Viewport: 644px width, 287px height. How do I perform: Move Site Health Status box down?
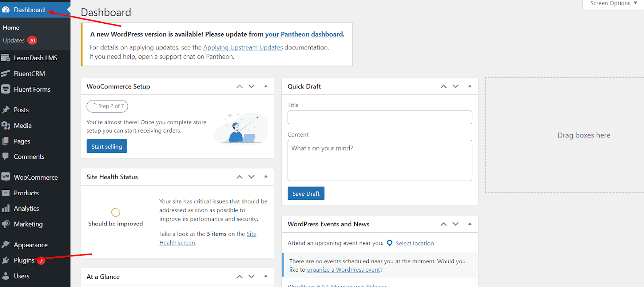[252, 177]
